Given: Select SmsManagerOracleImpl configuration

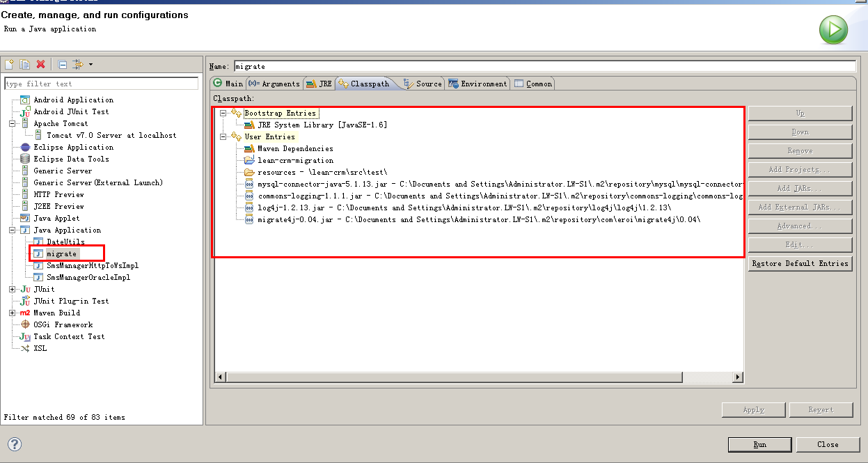Looking at the screenshot, I should [88, 278].
